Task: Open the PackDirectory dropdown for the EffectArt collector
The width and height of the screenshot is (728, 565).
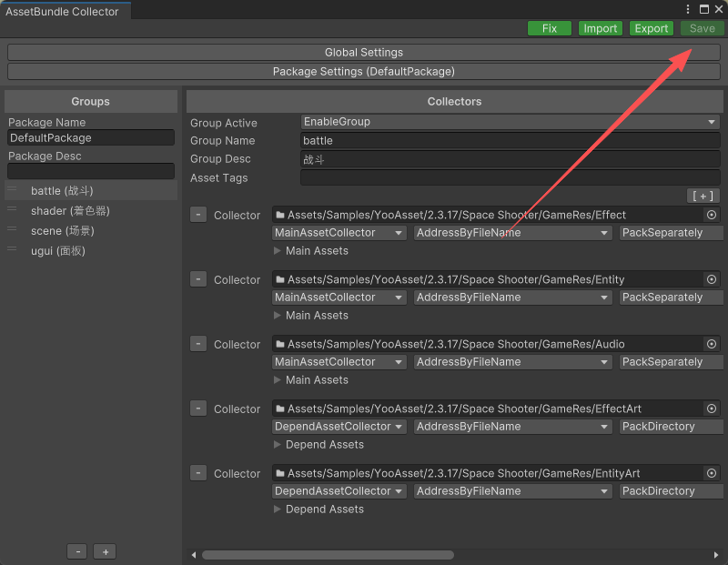Action: coord(672,426)
